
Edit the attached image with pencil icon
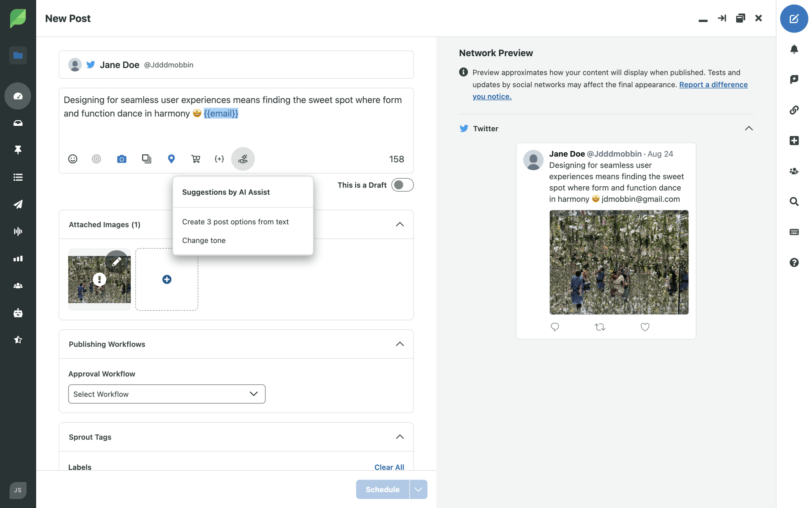click(x=117, y=262)
